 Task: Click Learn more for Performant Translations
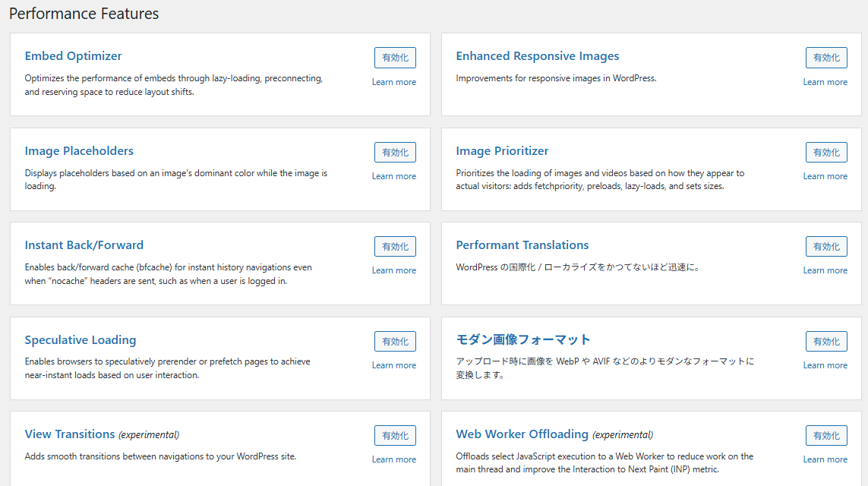click(825, 270)
